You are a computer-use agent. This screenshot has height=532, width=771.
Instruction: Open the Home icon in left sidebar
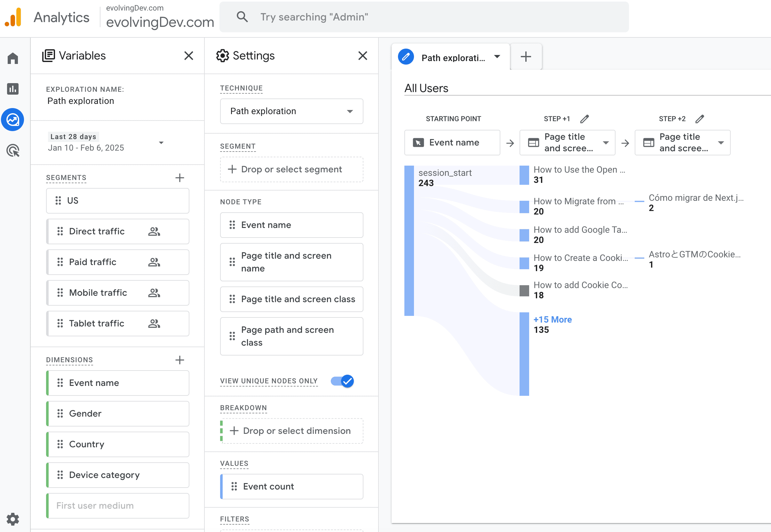[13, 58]
